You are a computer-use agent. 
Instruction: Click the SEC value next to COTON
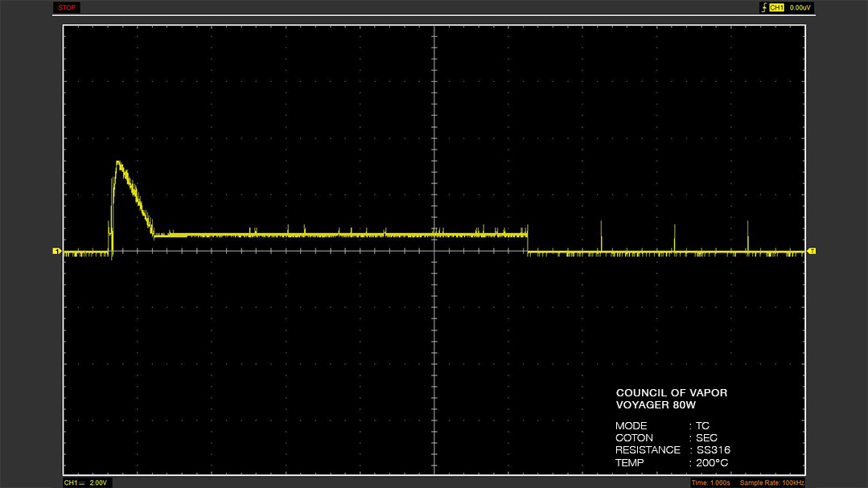pyautogui.click(x=706, y=437)
